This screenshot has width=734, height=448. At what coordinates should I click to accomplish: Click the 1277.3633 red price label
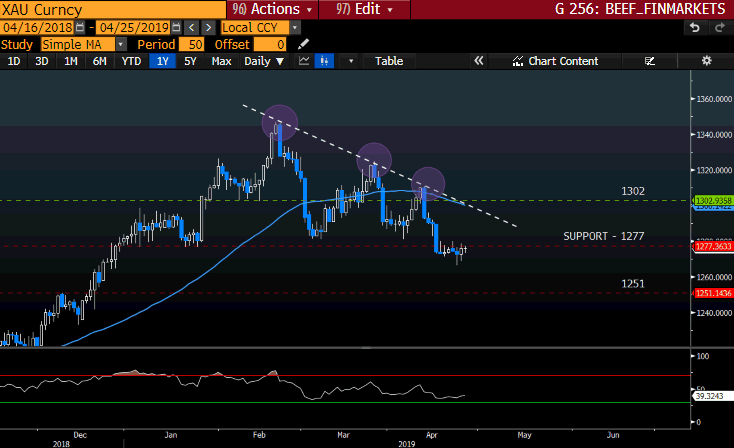click(x=713, y=246)
